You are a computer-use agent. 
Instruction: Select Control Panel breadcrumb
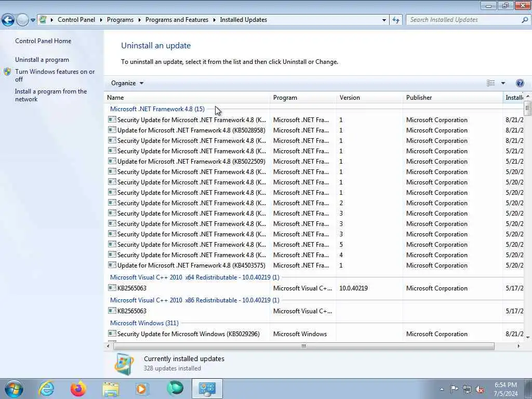tap(76, 20)
